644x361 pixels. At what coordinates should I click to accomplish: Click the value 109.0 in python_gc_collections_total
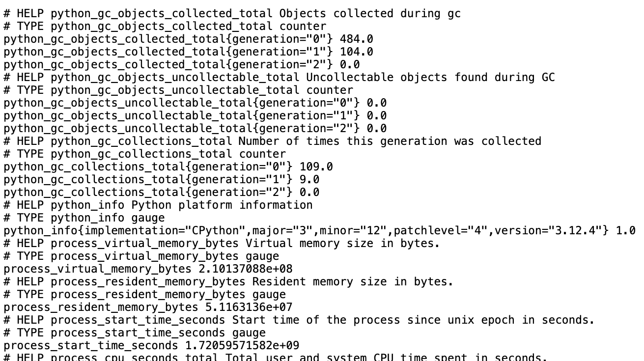coord(316,167)
